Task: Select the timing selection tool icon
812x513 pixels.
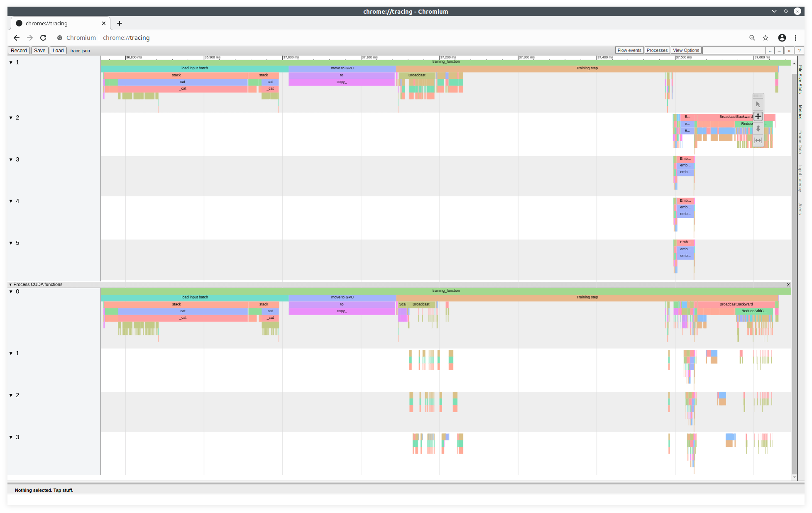Action: pos(758,140)
